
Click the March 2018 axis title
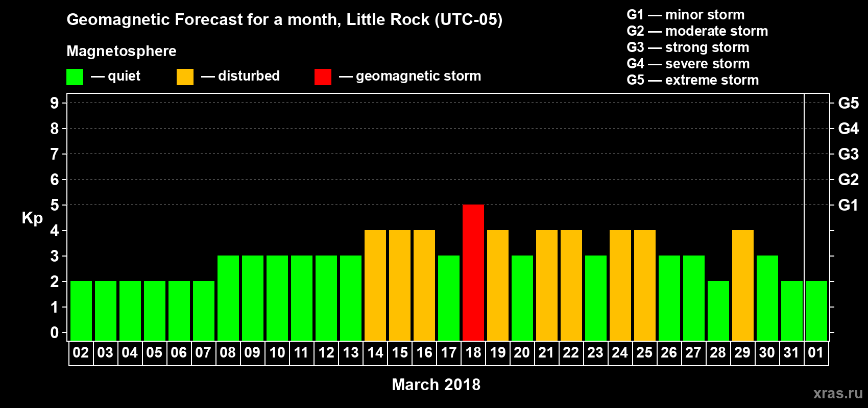436,385
